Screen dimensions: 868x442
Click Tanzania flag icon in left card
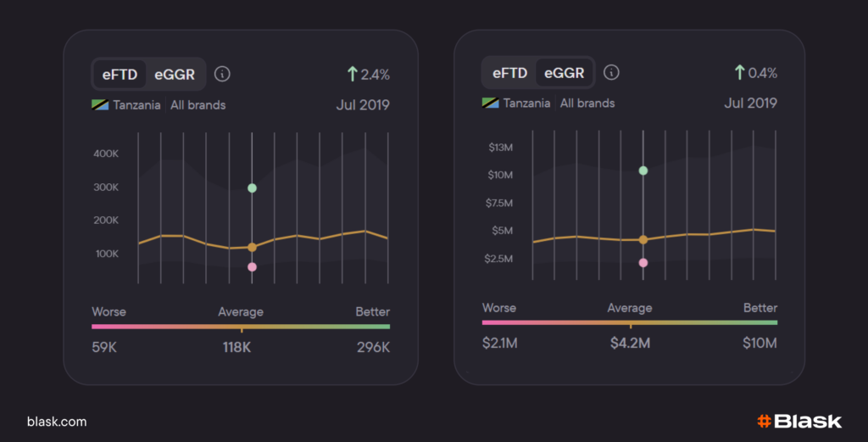click(x=101, y=105)
